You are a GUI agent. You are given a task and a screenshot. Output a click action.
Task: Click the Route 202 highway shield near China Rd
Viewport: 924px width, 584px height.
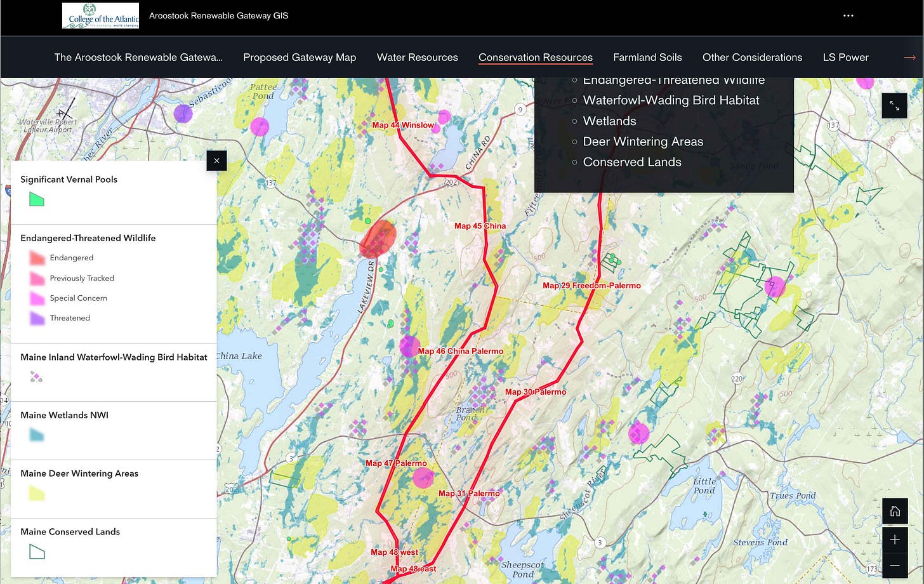(451, 182)
